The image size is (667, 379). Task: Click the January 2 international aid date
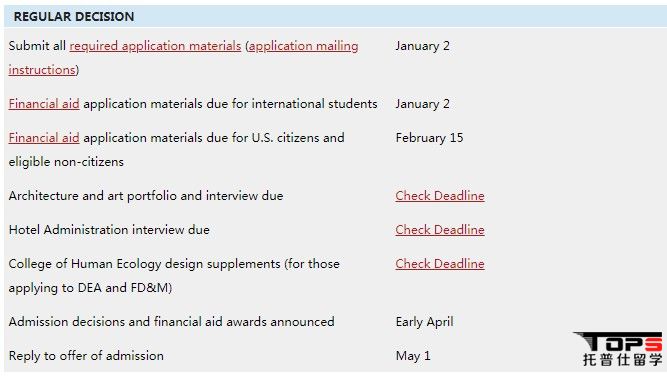pos(422,104)
